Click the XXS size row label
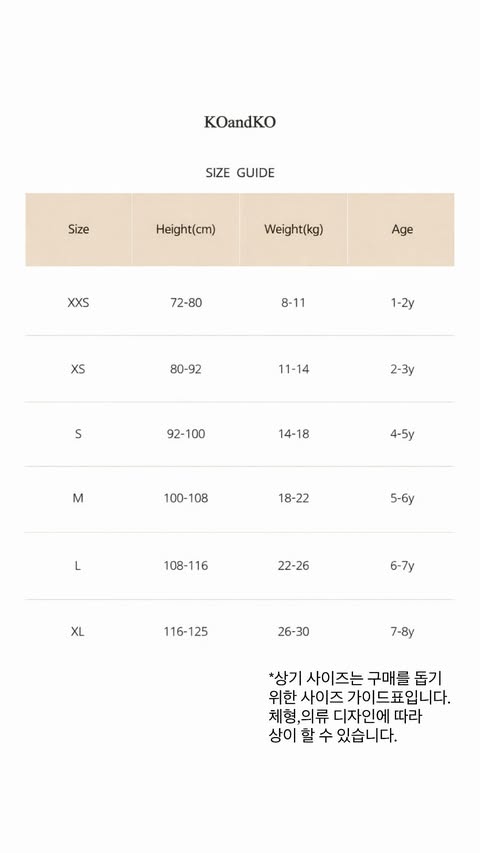 [x=78, y=302]
